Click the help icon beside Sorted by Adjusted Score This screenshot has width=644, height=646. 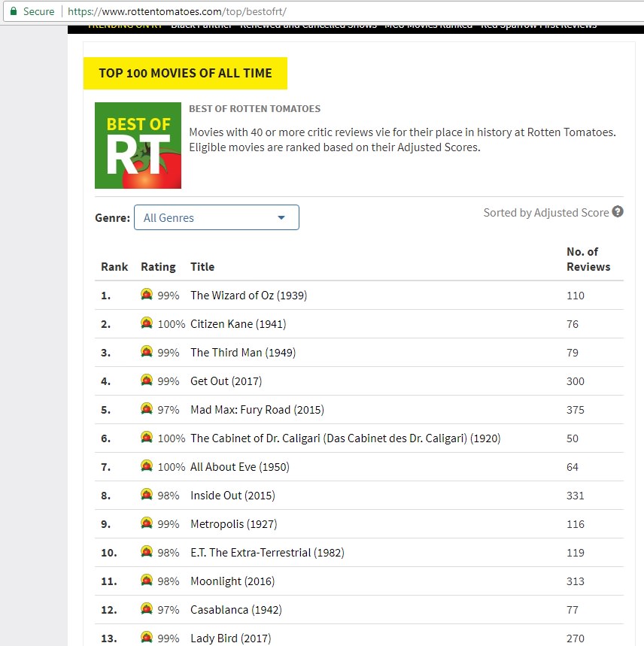pos(617,212)
